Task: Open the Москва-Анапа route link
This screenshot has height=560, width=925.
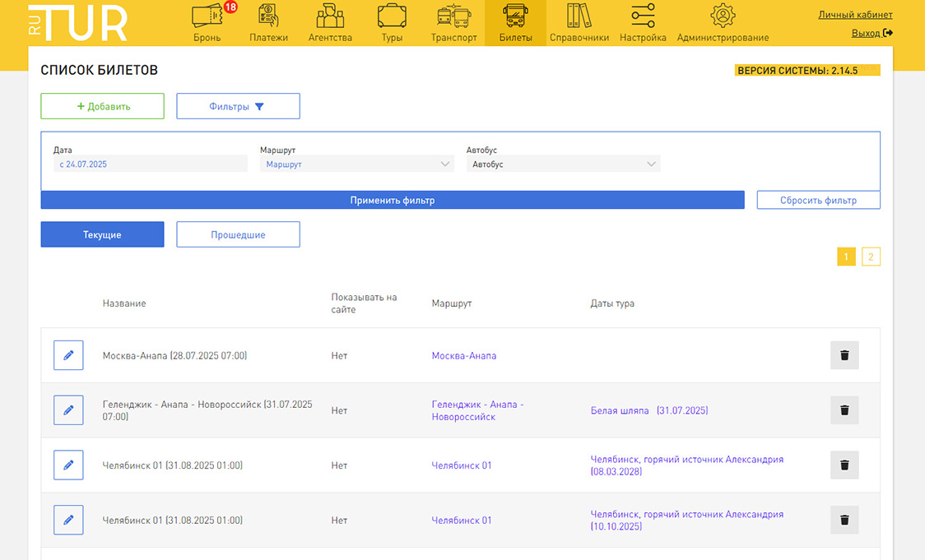Action: pyautogui.click(x=463, y=355)
